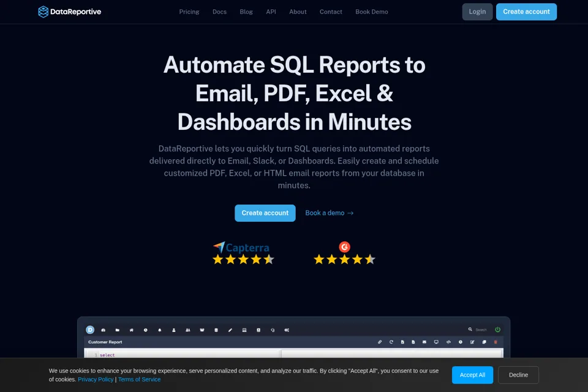Click the edit icon in Customer Report bar

pos(472,342)
